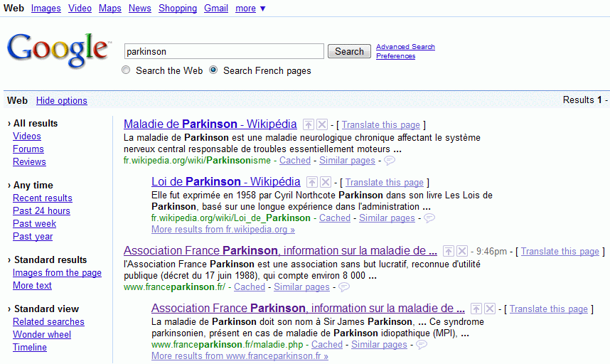Screen dimensions: 610x364
Task: Click More results from www.franceparkinson.fr
Action: (x=240, y=356)
